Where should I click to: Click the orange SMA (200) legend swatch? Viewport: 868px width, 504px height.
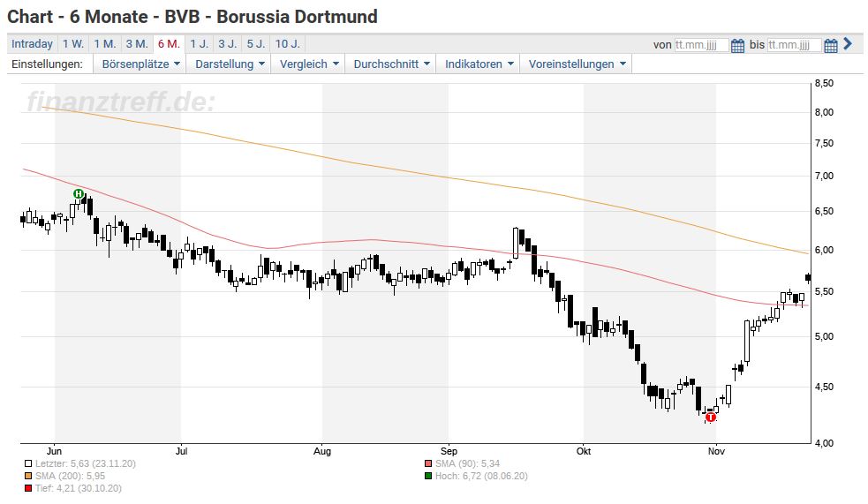pos(28,476)
